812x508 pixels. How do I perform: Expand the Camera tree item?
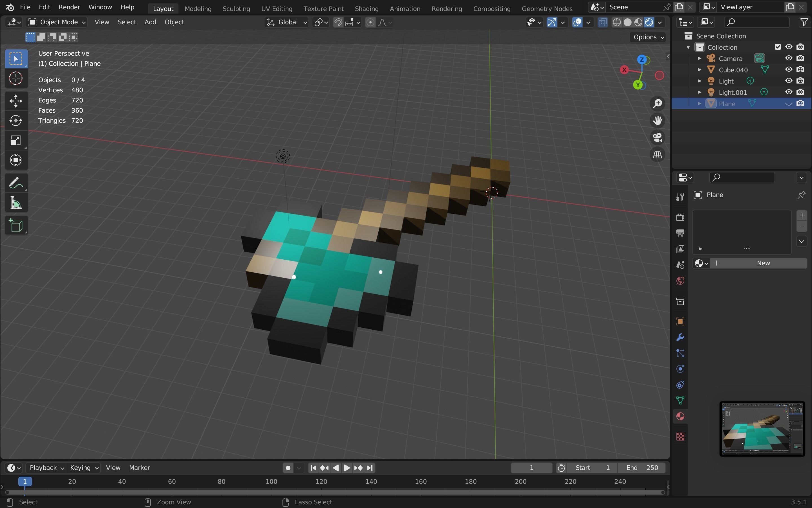click(x=700, y=58)
